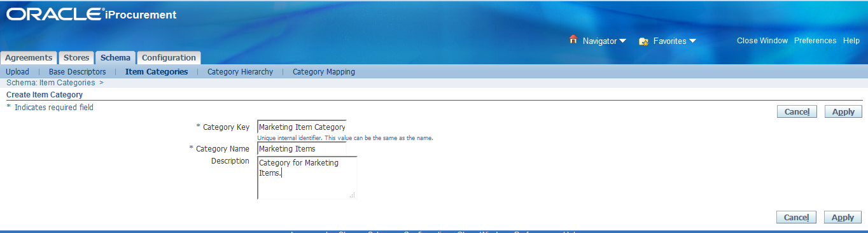Screen dimensions: 868x233
Task: Click the resize handle of the Description box
Action: (352, 195)
